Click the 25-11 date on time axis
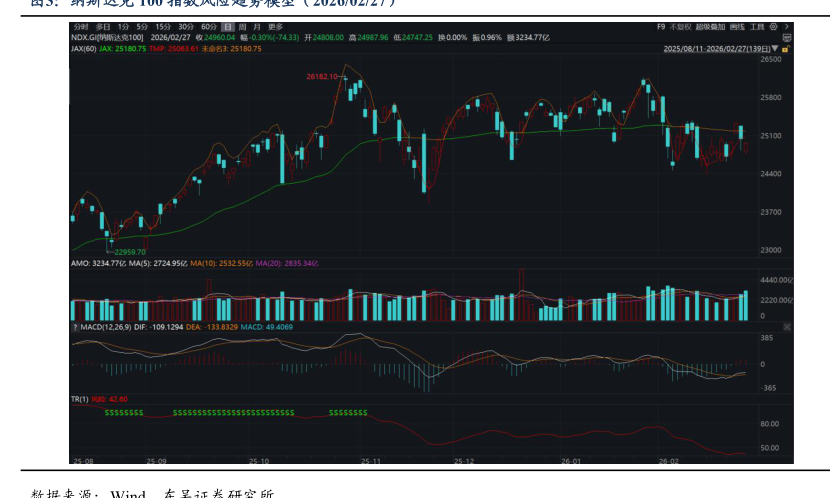Image resolution: width=830 pixels, height=498 pixels. (371, 461)
